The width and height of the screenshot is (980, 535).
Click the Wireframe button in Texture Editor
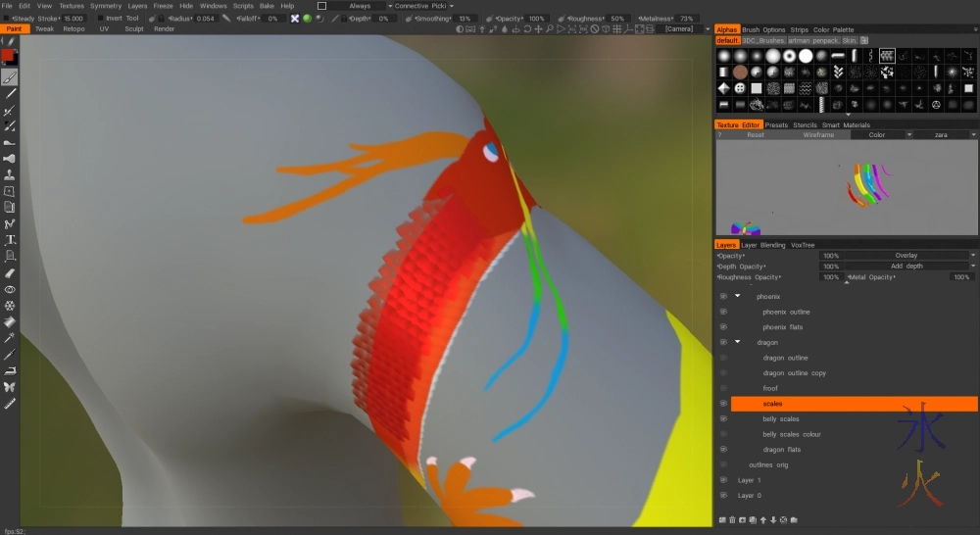pos(817,135)
